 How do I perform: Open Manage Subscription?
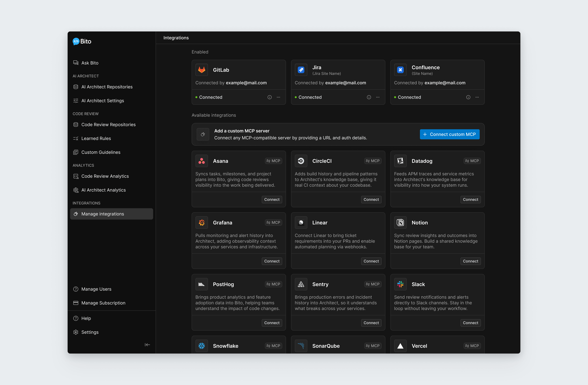(x=111, y=303)
